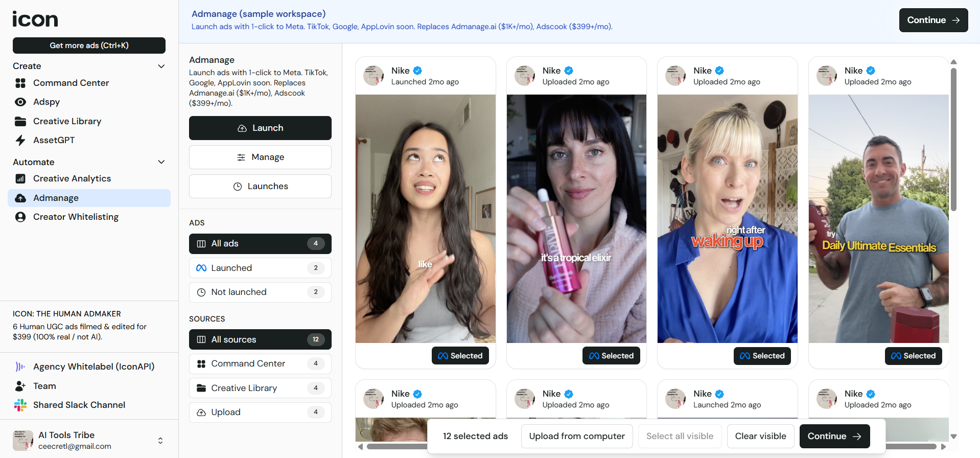Go to Creative Analytics
Screen dimensions: 980x458
point(89,178)
